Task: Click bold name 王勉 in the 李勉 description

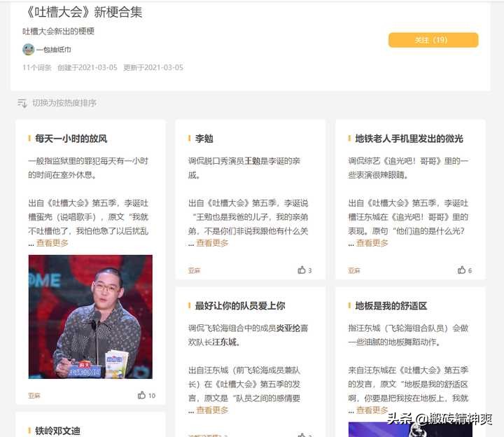Action: coord(252,161)
